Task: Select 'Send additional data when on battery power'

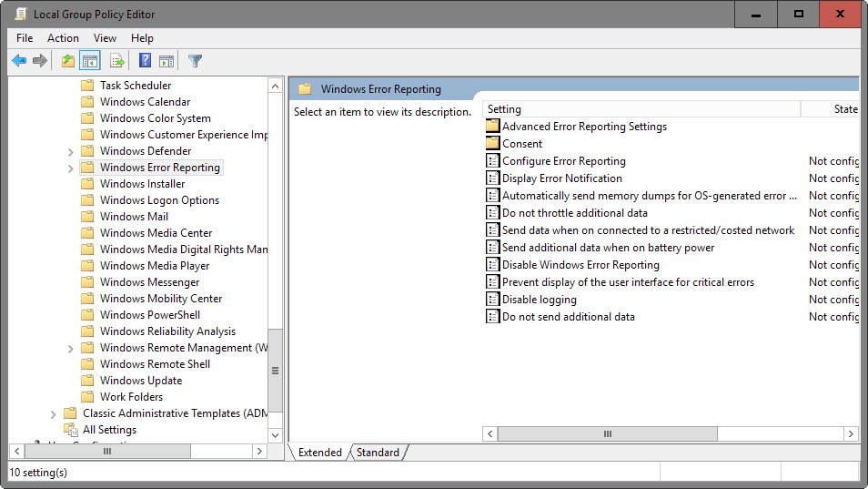Action: click(608, 248)
